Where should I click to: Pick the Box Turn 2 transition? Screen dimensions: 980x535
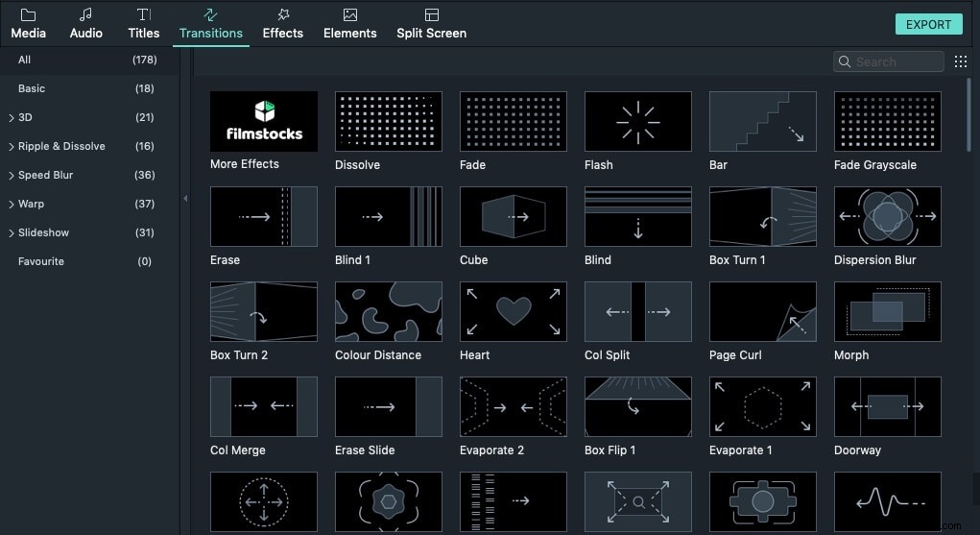264,311
